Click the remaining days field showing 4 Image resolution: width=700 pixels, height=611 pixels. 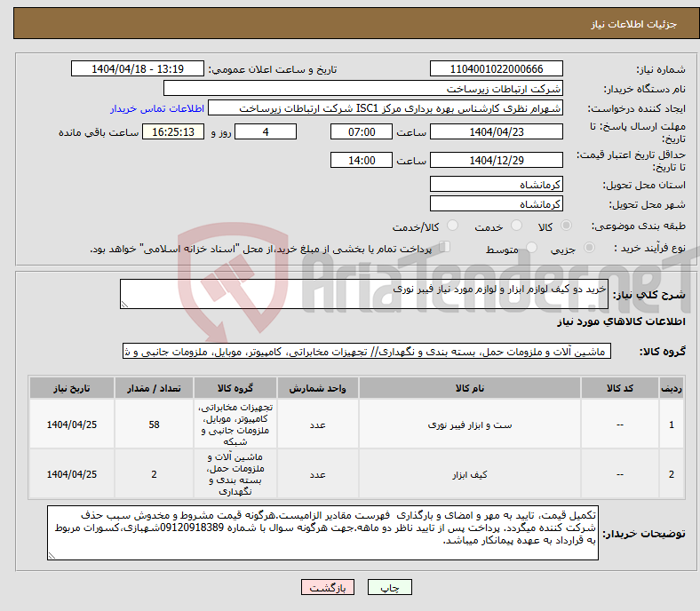tap(266, 131)
